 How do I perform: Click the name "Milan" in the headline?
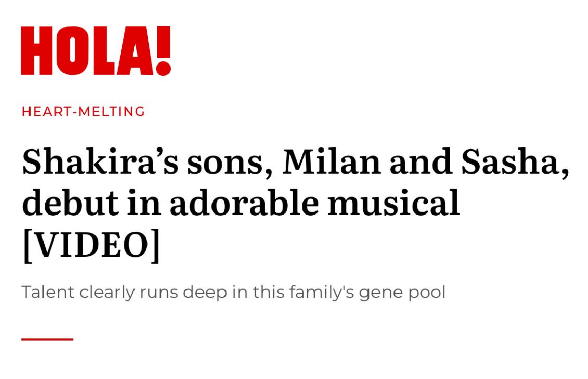point(332,162)
